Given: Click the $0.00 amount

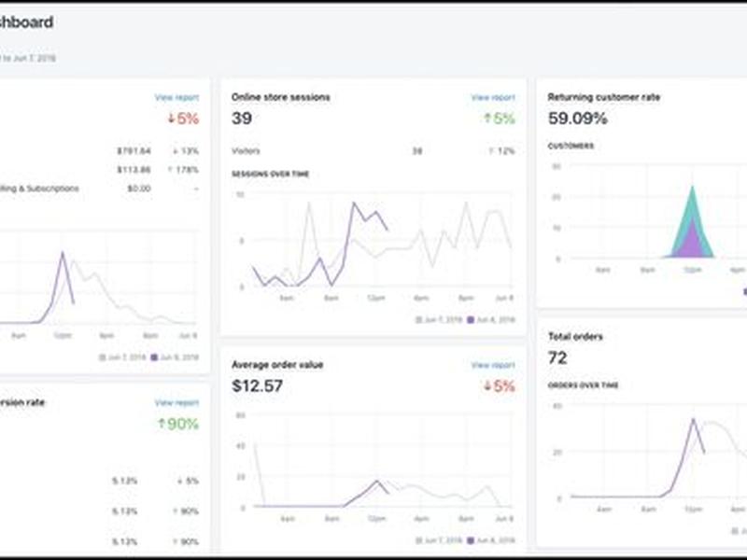Looking at the screenshot, I should point(139,189).
